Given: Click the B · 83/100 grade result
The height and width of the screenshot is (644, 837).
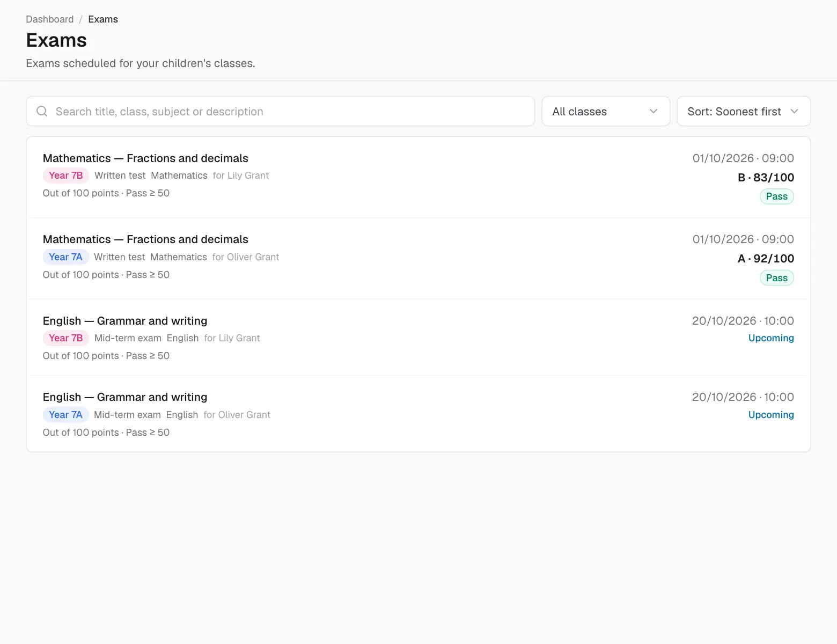Looking at the screenshot, I should click(x=766, y=178).
